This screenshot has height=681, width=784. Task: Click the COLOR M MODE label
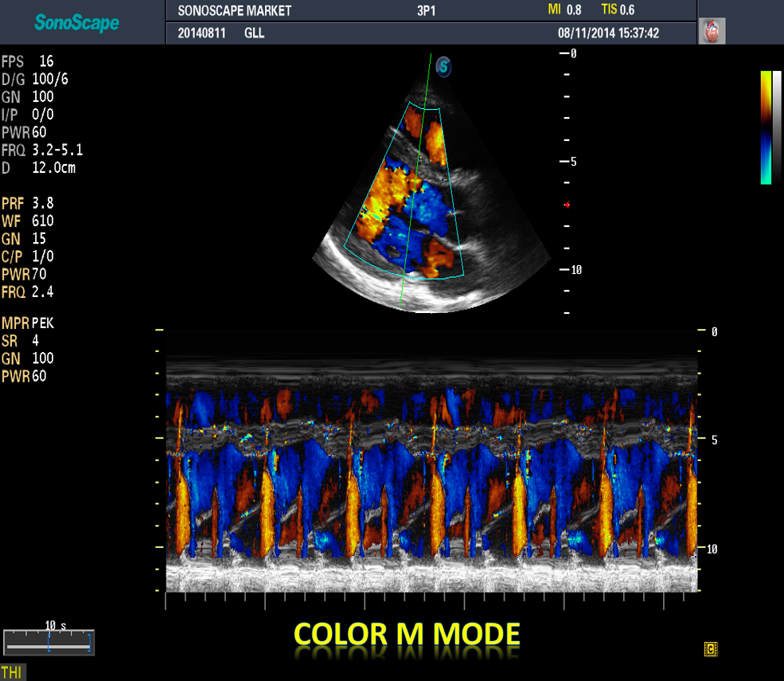(407, 635)
